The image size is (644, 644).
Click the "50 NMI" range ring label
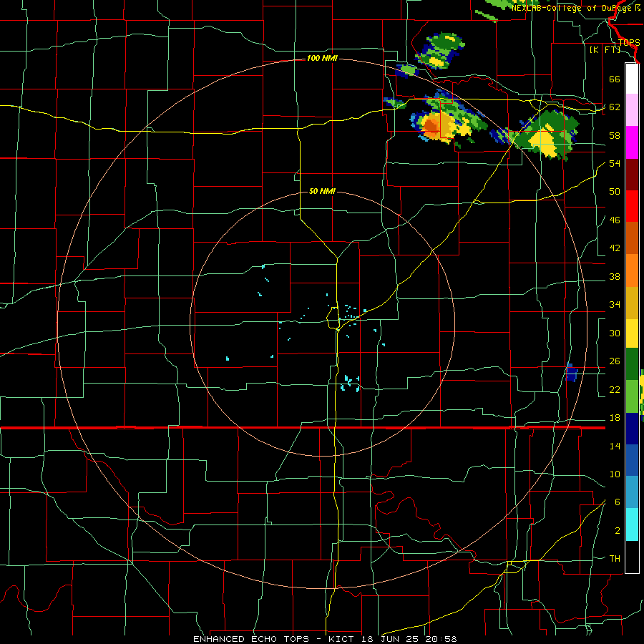[x=322, y=191]
